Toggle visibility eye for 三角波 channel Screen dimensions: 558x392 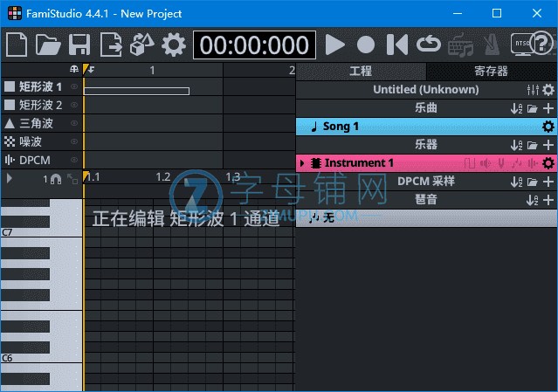[x=74, y=123]
